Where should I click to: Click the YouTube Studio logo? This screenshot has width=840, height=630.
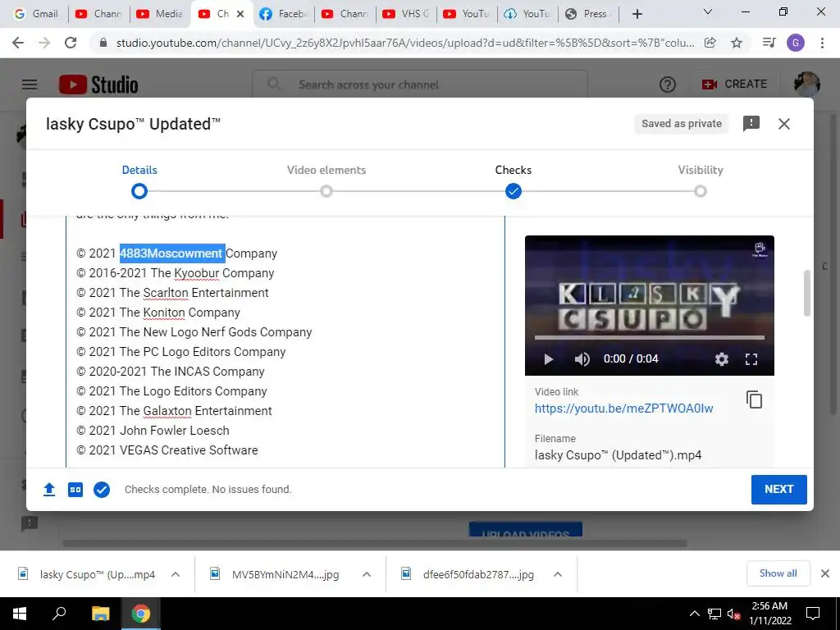(98, 84)
